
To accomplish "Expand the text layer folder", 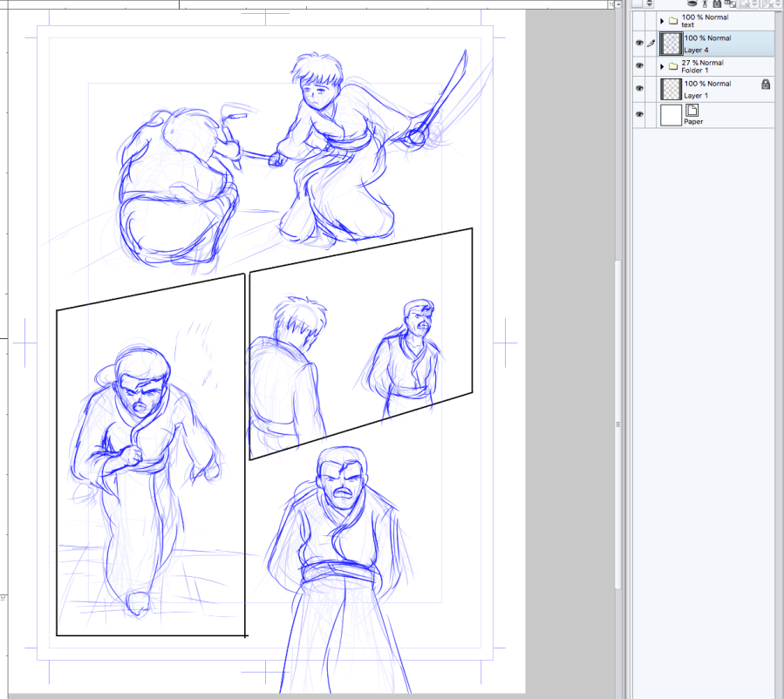I will (x=662, y=20).
